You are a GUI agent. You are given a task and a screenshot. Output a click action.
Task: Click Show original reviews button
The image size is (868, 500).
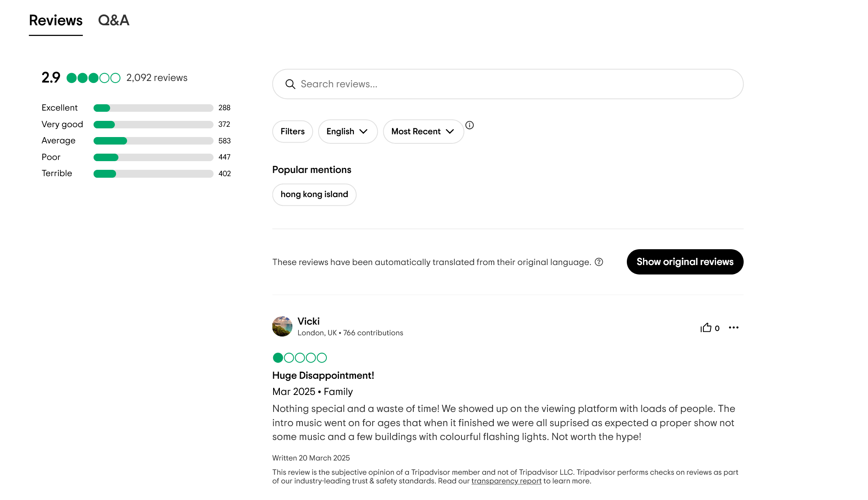coord(685,262)
